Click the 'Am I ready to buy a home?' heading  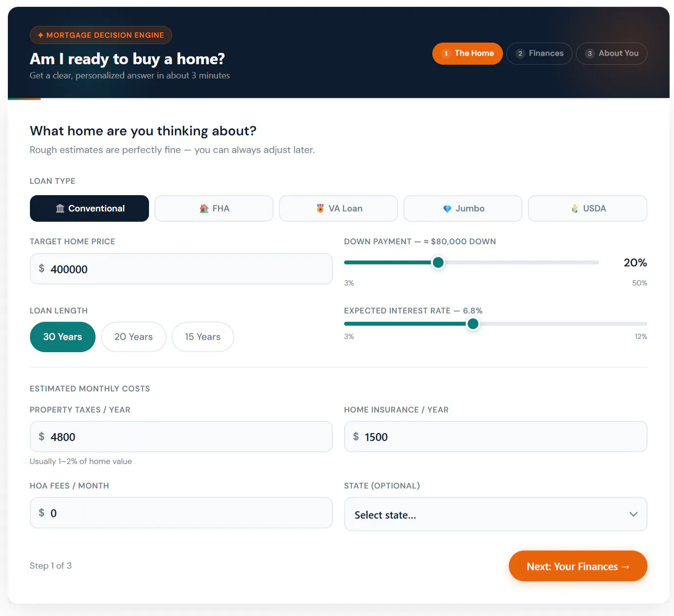[x=127, y=59]
